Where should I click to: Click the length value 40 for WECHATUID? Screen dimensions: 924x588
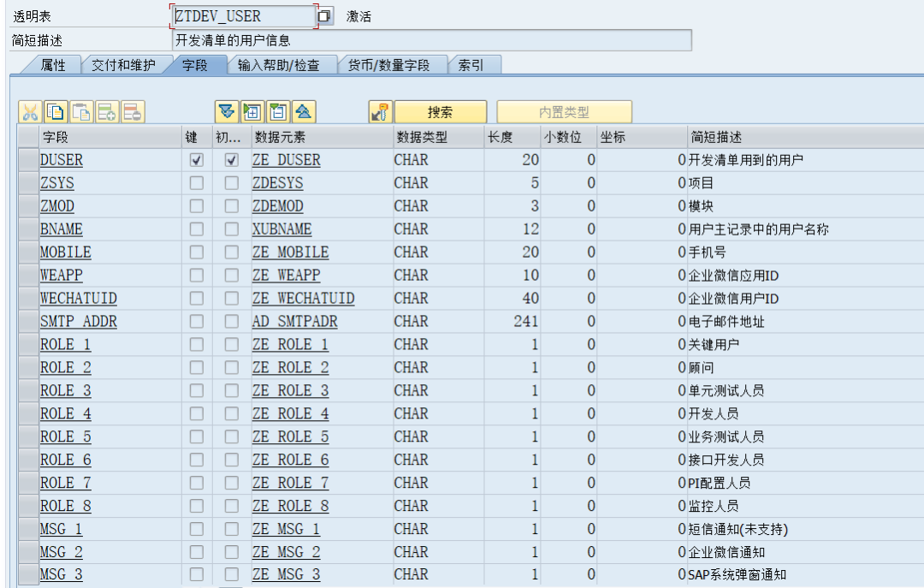pos(530,299)
